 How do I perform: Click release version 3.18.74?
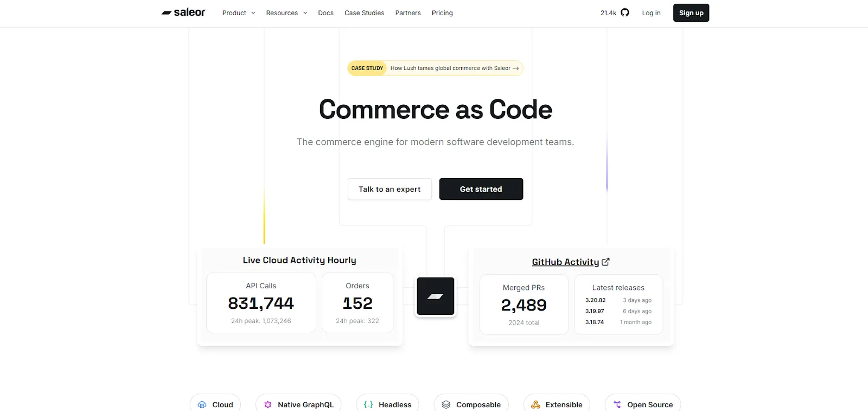(595, 322)
